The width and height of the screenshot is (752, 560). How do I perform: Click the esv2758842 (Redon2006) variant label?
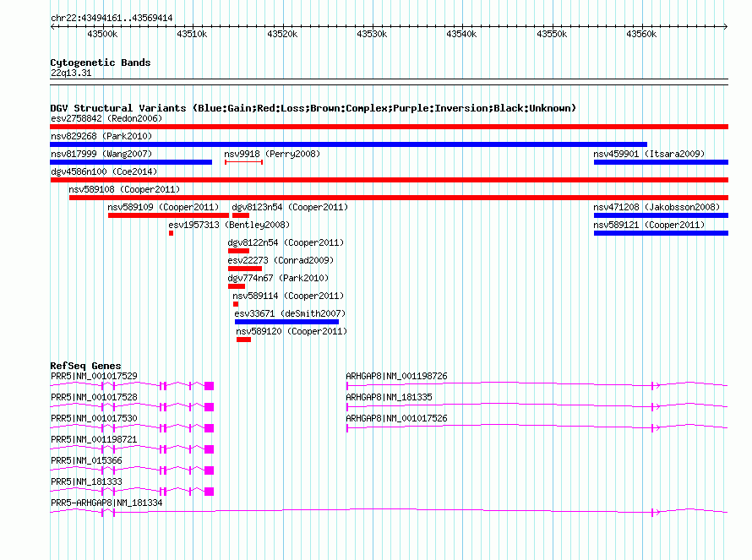click(106, 118)
